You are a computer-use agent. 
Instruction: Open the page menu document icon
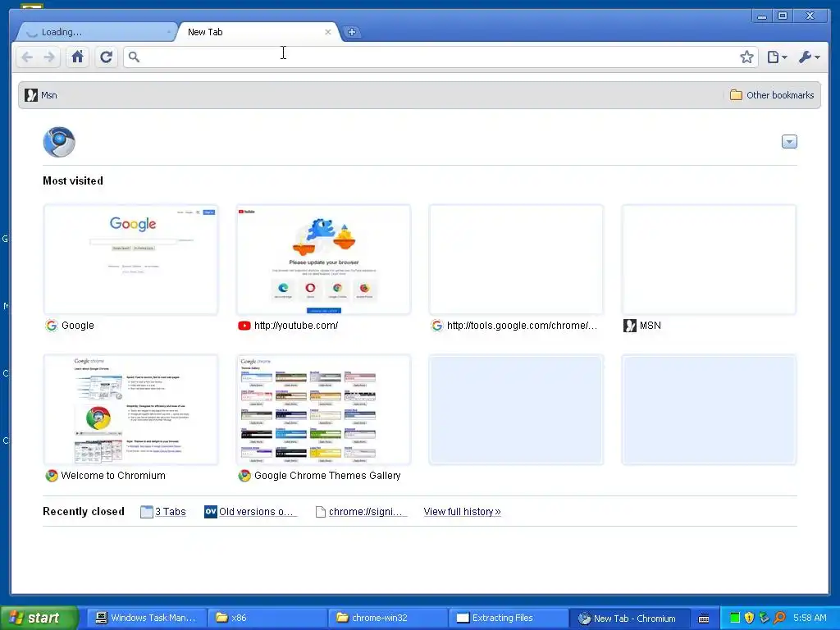(x=777, y=57)
